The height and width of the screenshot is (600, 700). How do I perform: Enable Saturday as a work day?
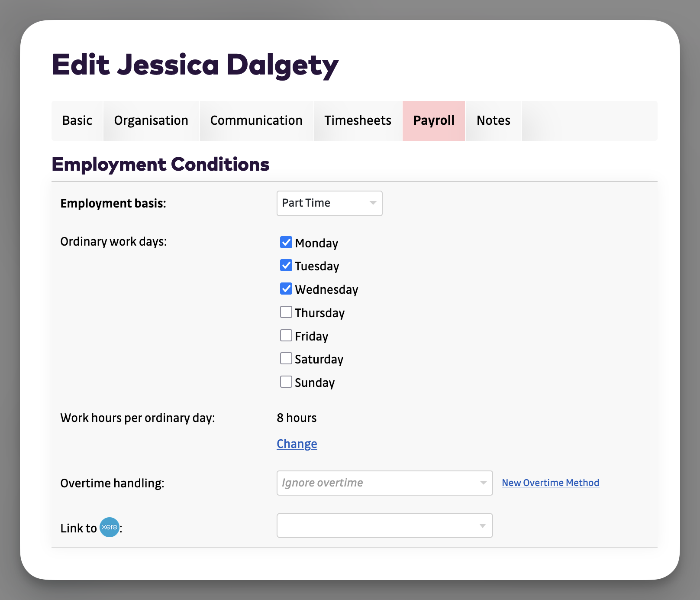click(286, 358)
